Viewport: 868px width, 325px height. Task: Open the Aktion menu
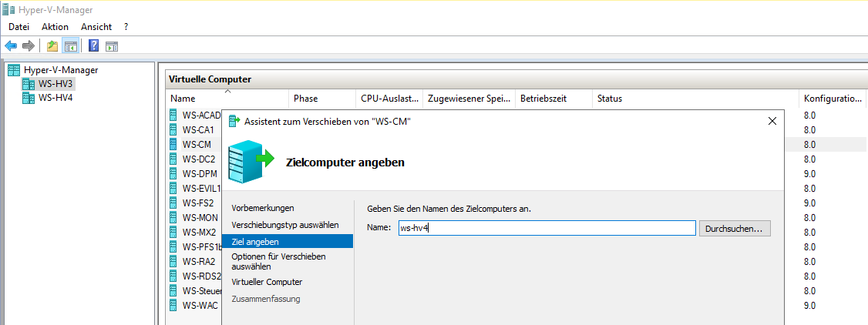(55, 26)
